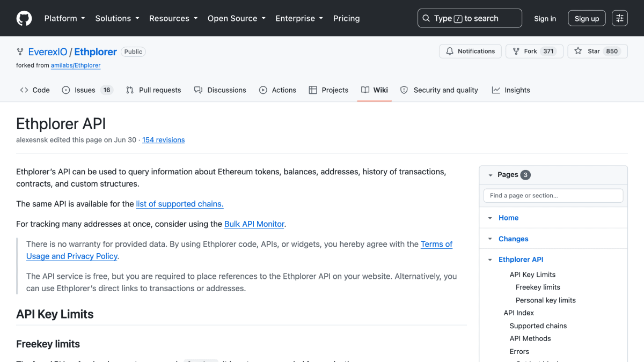Expand the Open Source menu
This screenshot has width=644, height=362.
(237, 18)
